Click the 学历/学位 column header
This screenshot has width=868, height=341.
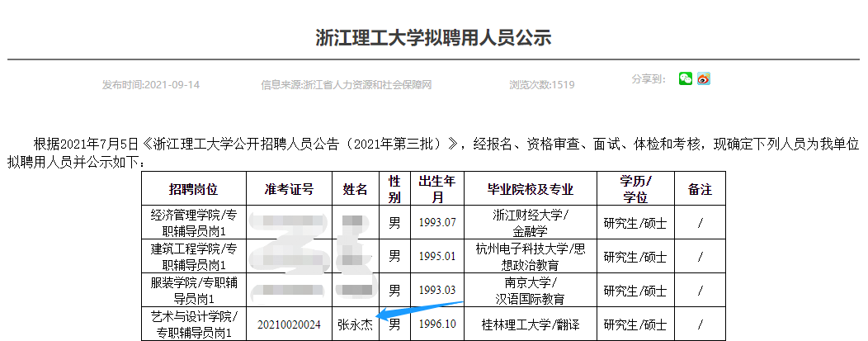pos(635,189)
